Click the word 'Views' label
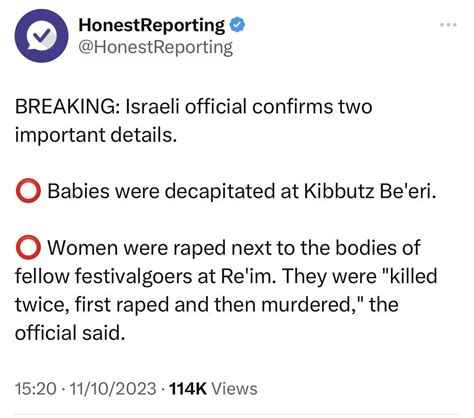The image size is (474, 418). (234, 388)
